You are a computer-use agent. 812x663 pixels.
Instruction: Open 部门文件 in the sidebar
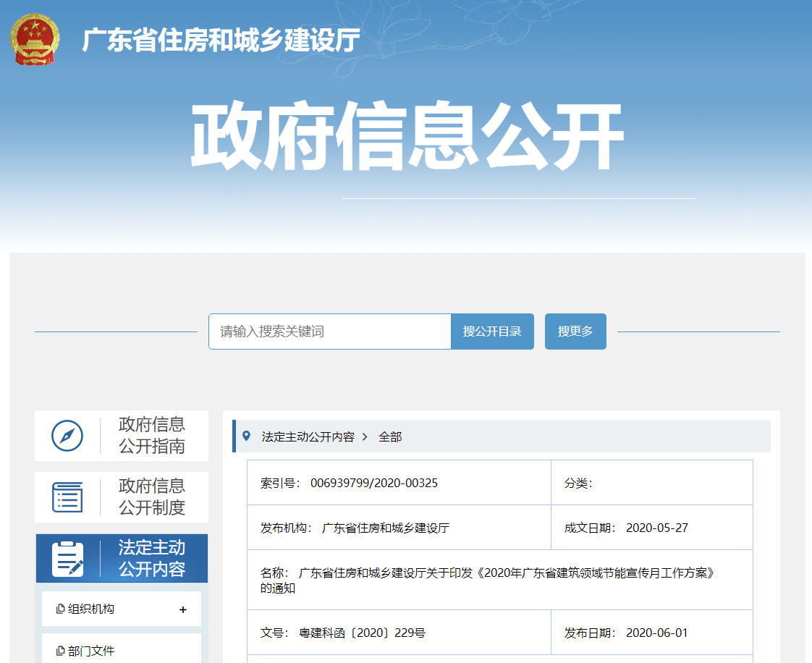(122, 649)
